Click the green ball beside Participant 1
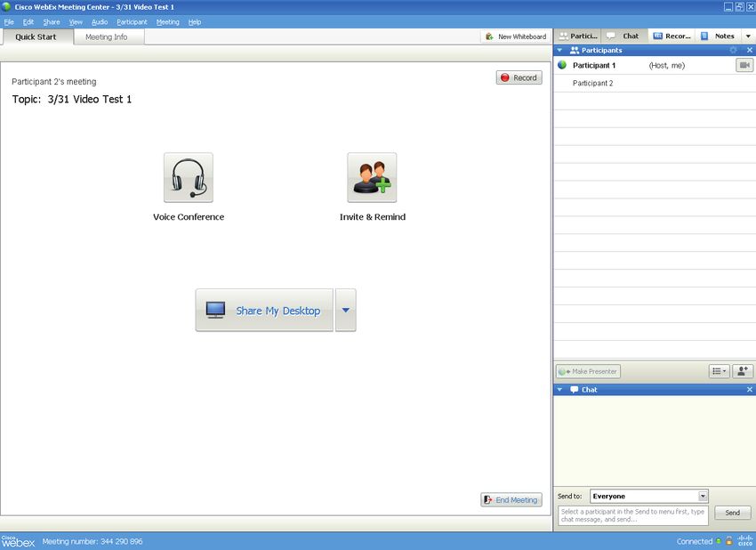Viewport: 756px width, 550px height. coord(562,65)
